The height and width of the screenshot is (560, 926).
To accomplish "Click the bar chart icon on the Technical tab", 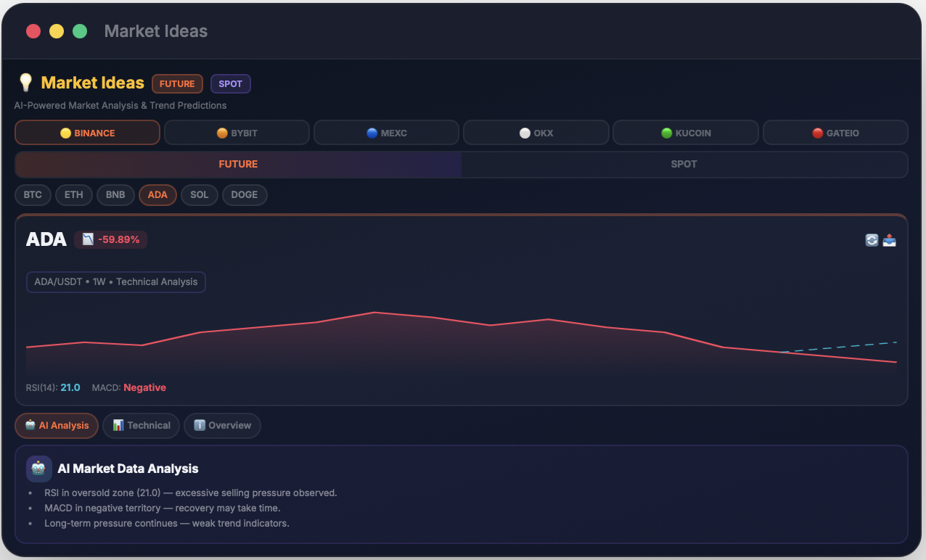I will (117, 425).
